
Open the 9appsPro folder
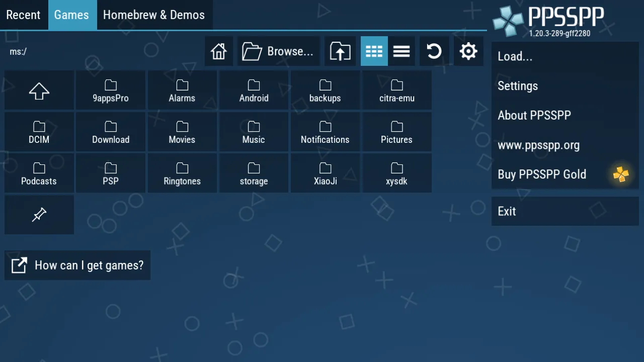tap(111, 90)
